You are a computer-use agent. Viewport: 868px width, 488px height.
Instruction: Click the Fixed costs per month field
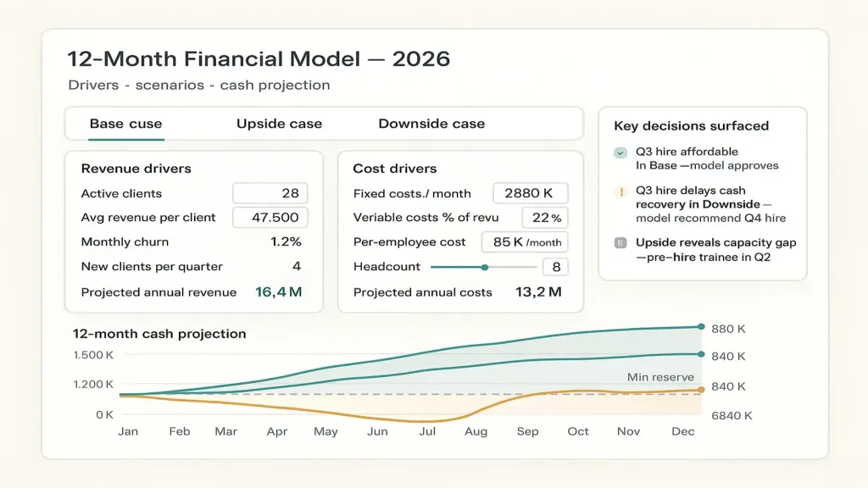530,193
